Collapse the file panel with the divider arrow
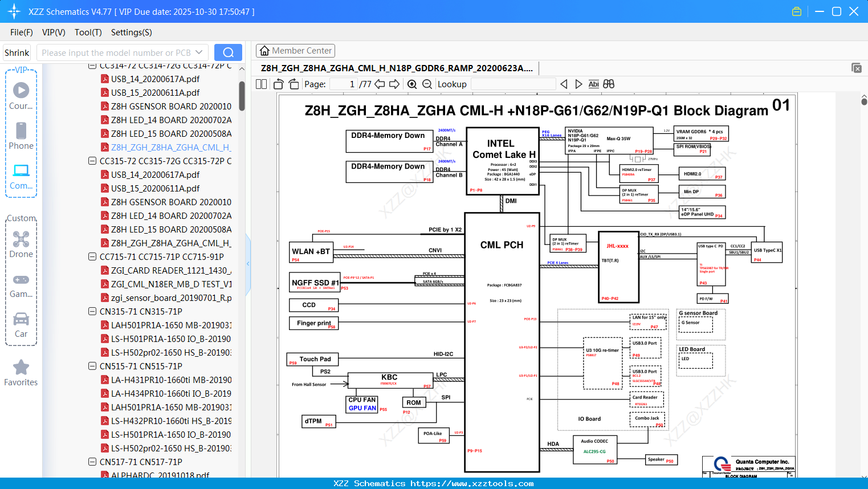Image resolution: width=868 pixels, height=489 pixels. pos(248,263)
